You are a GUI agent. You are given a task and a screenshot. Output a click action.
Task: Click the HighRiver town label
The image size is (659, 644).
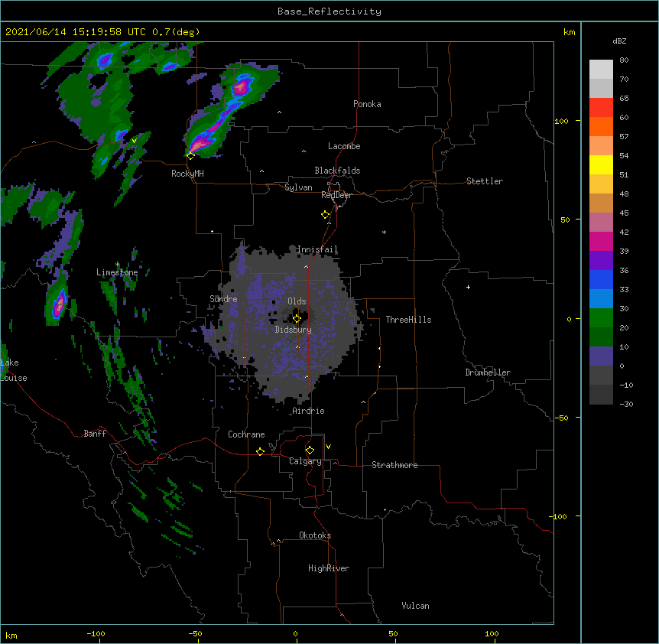coord(329,568)
